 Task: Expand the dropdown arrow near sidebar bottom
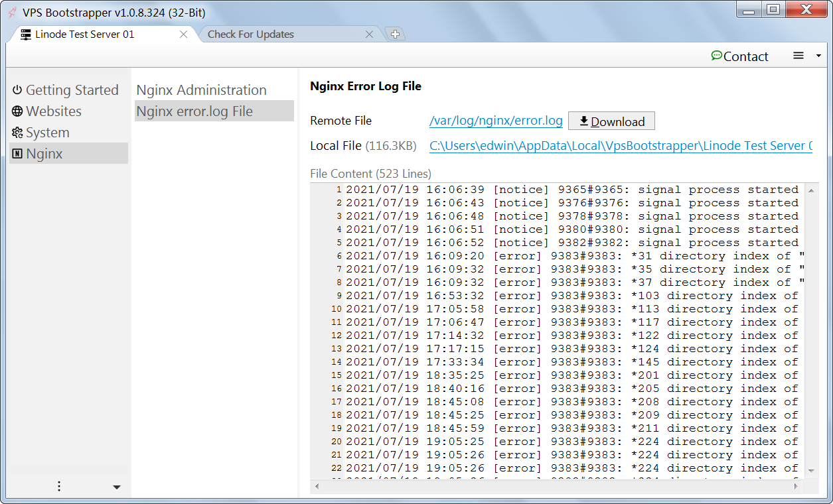[x=117, y=487]
